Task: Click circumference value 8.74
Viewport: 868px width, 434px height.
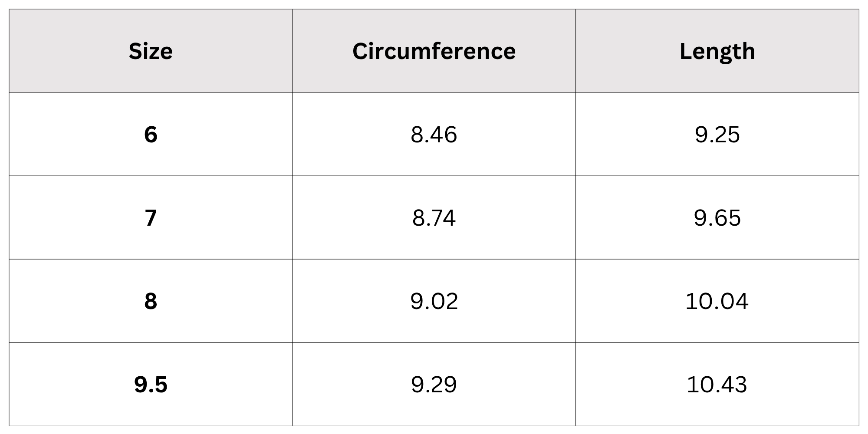Action: click(x=434, y=218)
